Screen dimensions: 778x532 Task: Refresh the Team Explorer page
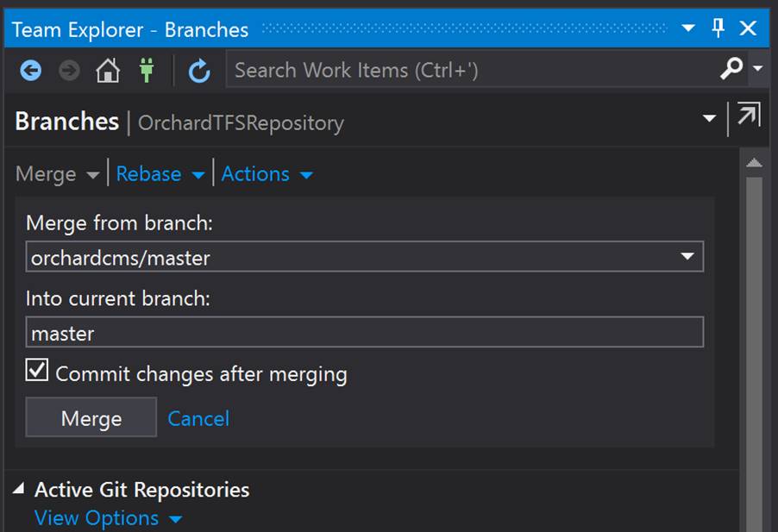[x=199, y=71]
